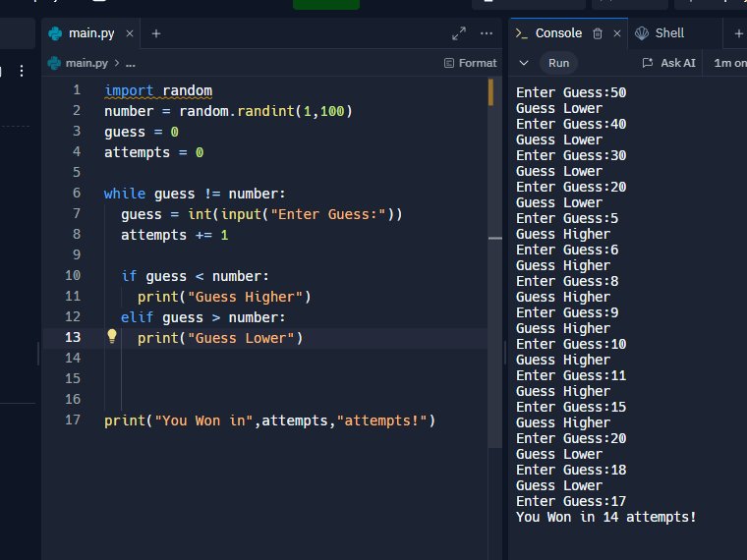Image resolution: width=747 pixels, height=560 pixels.
Task: Click the console line "Enter Guess:50"
Action: pyautogui.click(x=571, y=92)
